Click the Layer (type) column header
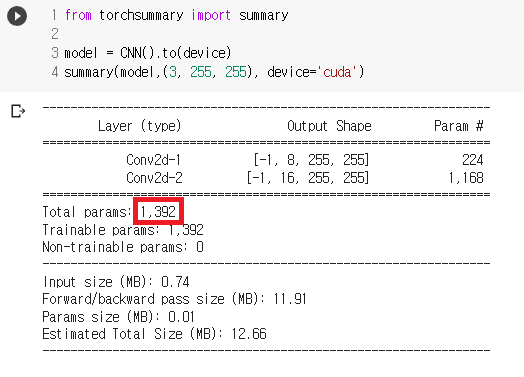 click(x=139, y=126)
